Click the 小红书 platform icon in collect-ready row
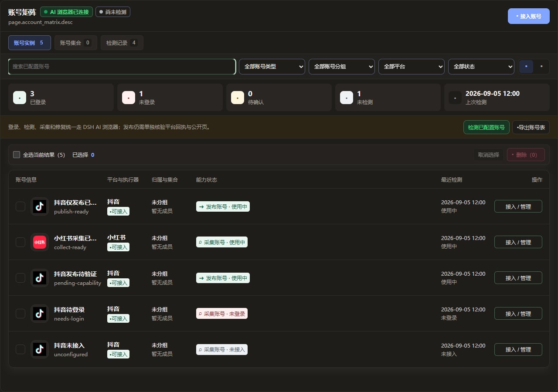This screenshot has height=392, width=558. point(40,242)
